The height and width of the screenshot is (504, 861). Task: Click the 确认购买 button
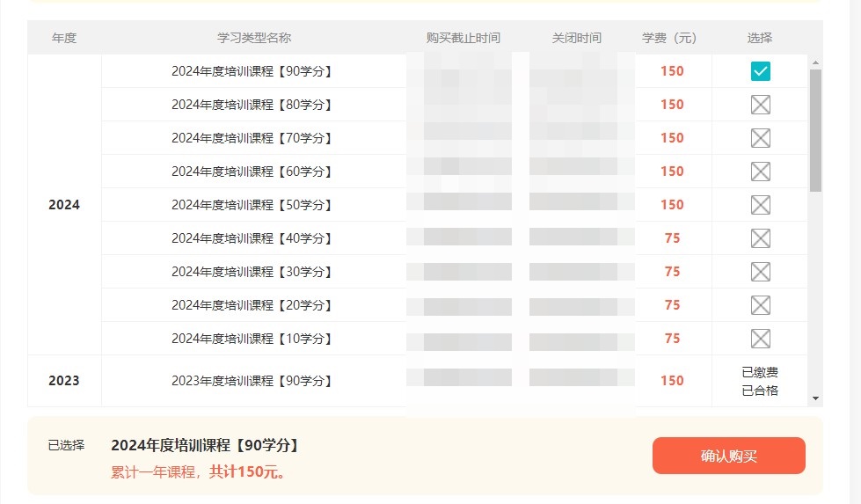click(729, 456)
